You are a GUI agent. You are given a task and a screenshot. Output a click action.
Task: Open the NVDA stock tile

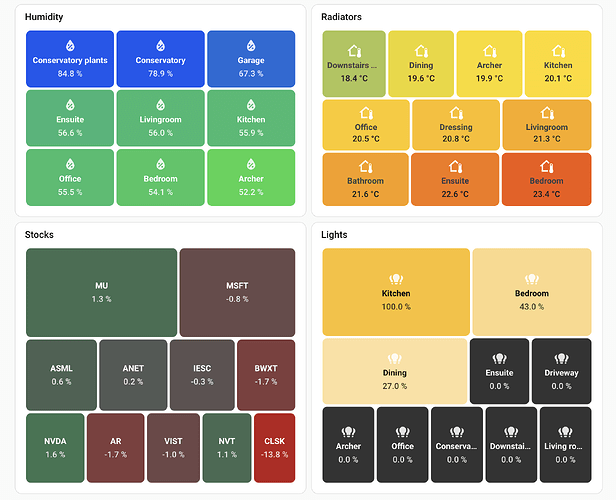55,447
